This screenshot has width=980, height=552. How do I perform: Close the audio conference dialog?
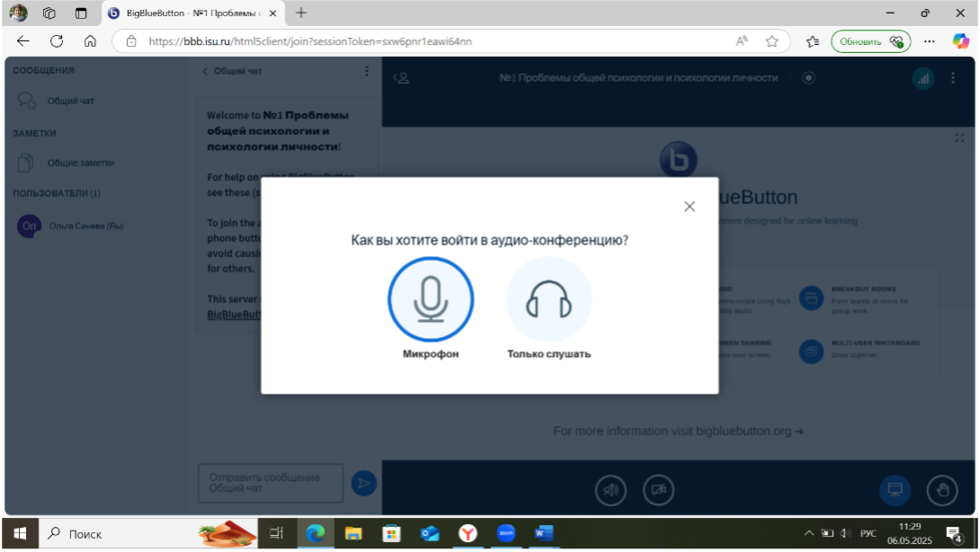[690, 206]
